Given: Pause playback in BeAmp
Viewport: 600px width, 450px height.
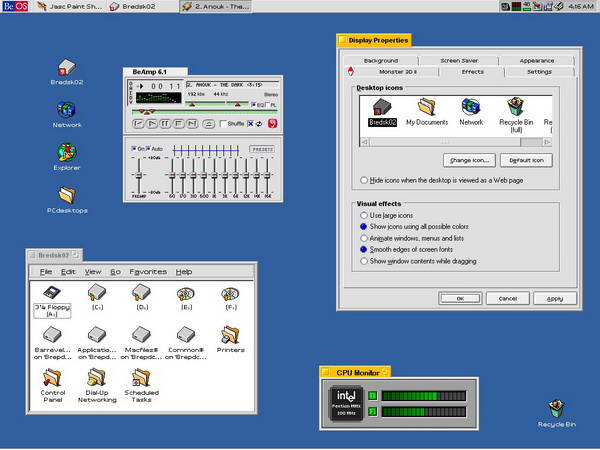Looking at the screenshot, I should (x=165, y=124).
